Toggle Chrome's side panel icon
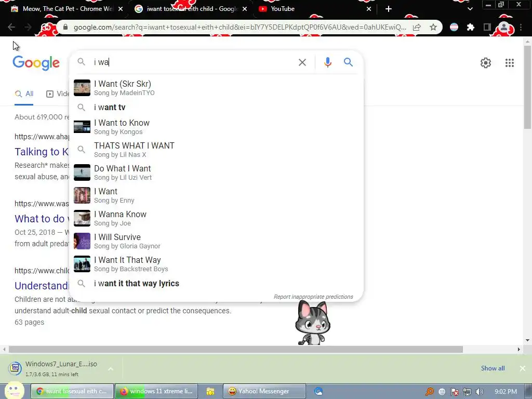This screenshot has height=399, width=532. [487, 27]
